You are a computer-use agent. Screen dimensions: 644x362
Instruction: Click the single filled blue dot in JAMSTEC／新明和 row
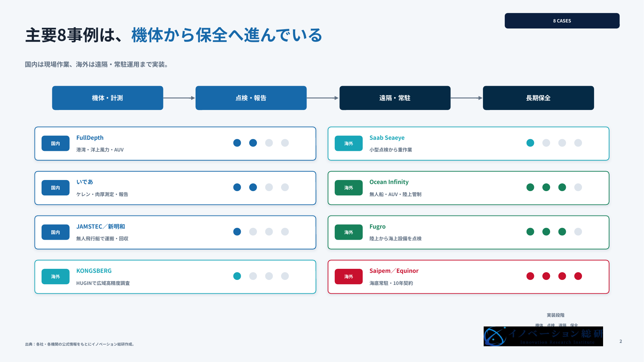point(237,232)
